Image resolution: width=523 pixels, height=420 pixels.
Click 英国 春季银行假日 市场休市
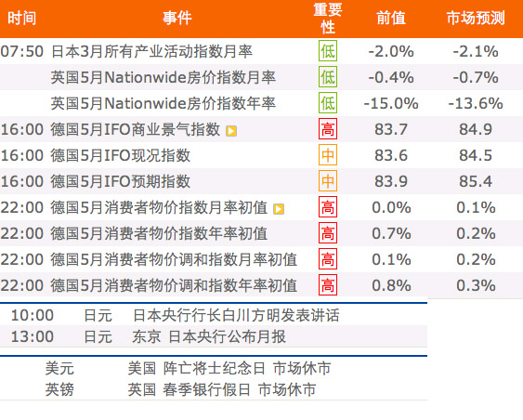click(x=222, y=389)
